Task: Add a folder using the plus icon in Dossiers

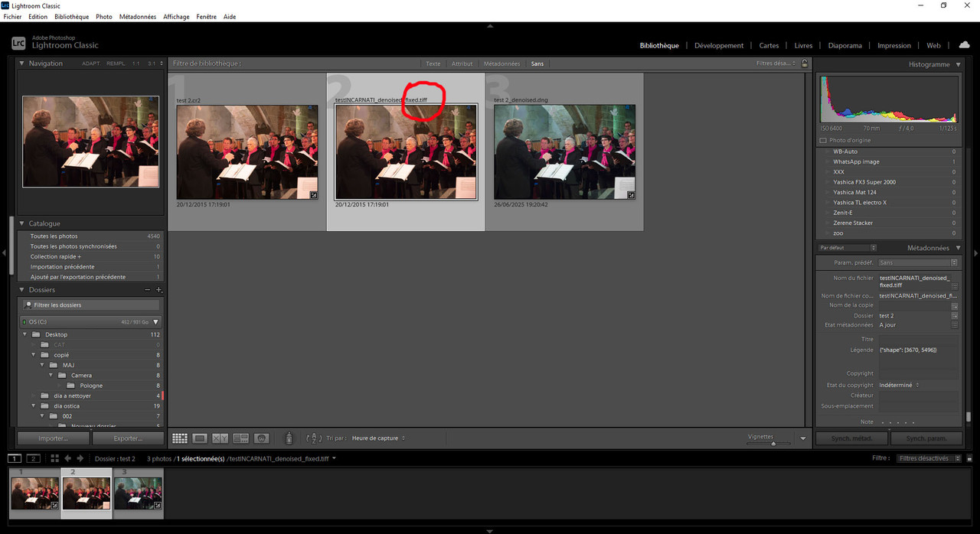Action: coord(159,290)
